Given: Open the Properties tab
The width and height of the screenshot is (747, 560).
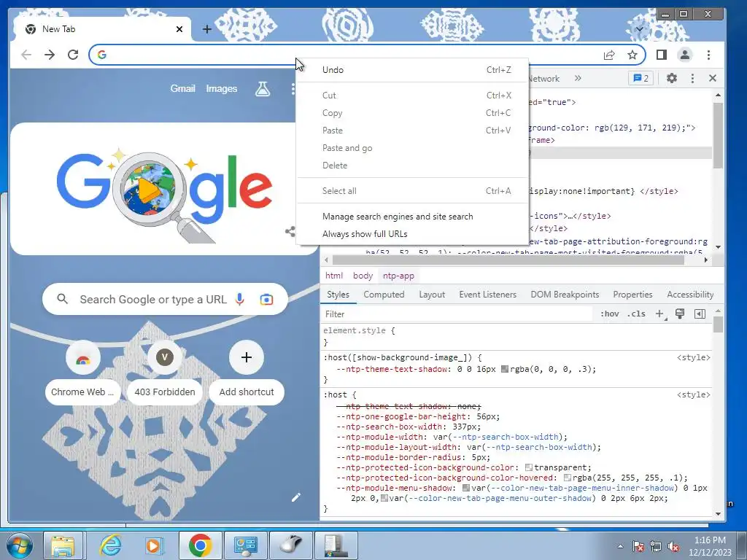Looking at the screenshot, I should pos(632,295).
